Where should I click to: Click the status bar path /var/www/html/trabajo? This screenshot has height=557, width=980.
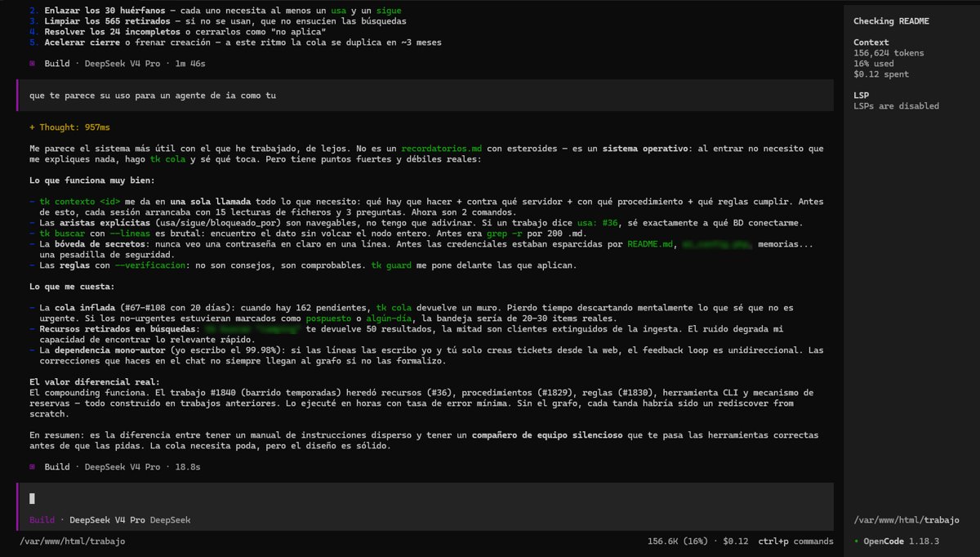click(73, 541)
